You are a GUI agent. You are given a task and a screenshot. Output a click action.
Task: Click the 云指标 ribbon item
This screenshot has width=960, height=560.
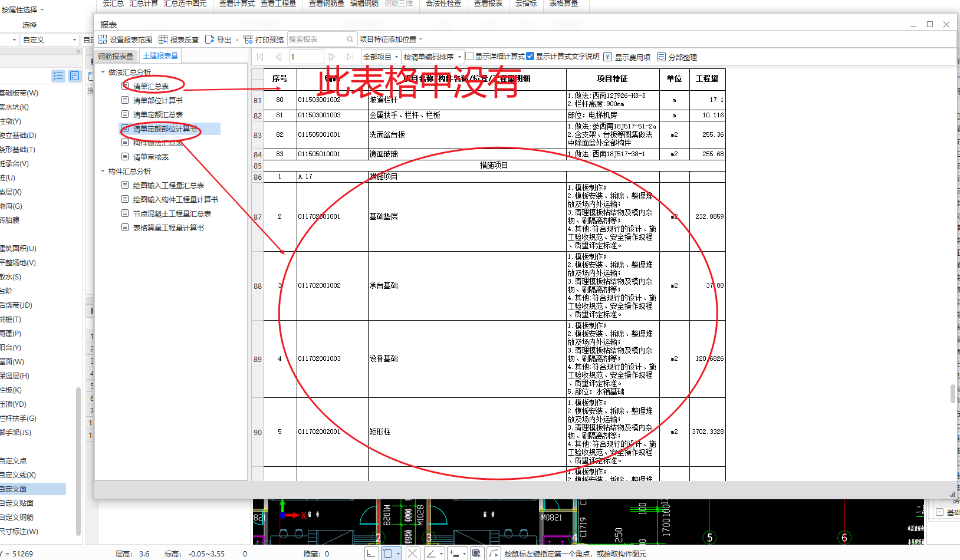pos(526,4)
